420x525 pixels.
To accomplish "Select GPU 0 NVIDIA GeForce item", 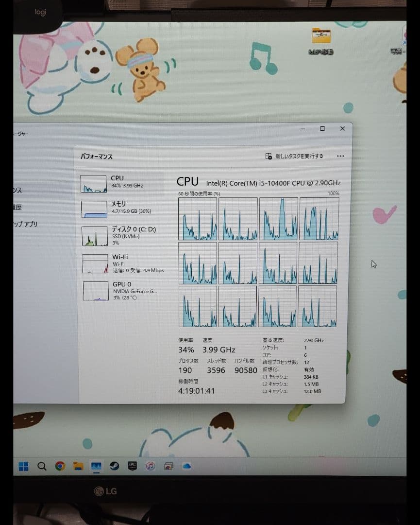I will tap(123, 291).
